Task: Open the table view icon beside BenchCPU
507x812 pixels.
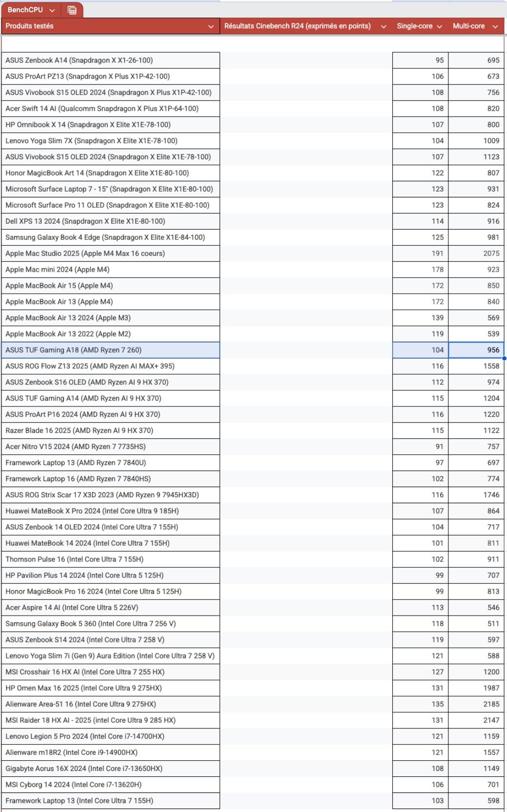Action: point(72,10)
